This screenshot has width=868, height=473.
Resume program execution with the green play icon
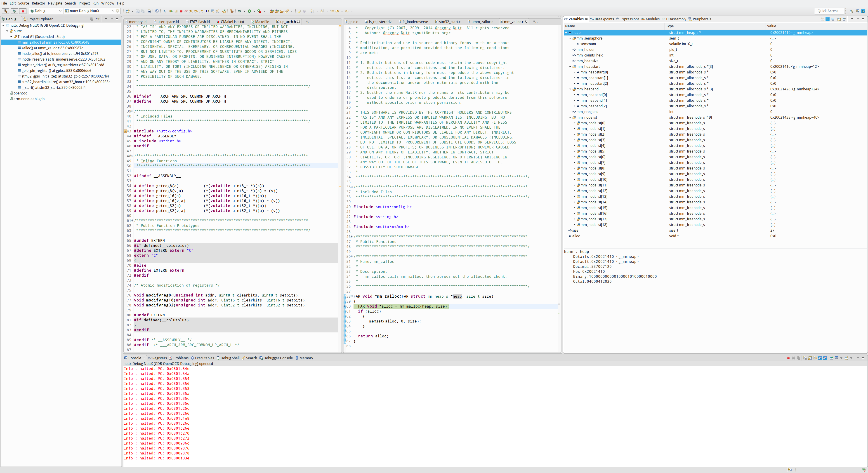tap(172, 11)
